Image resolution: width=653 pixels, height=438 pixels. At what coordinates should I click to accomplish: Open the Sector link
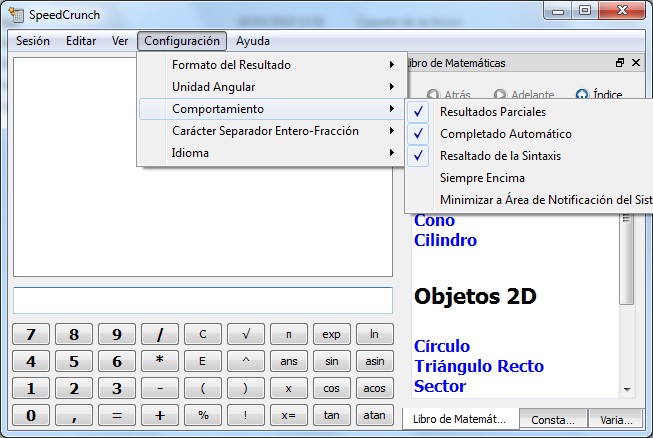(440, 386)
